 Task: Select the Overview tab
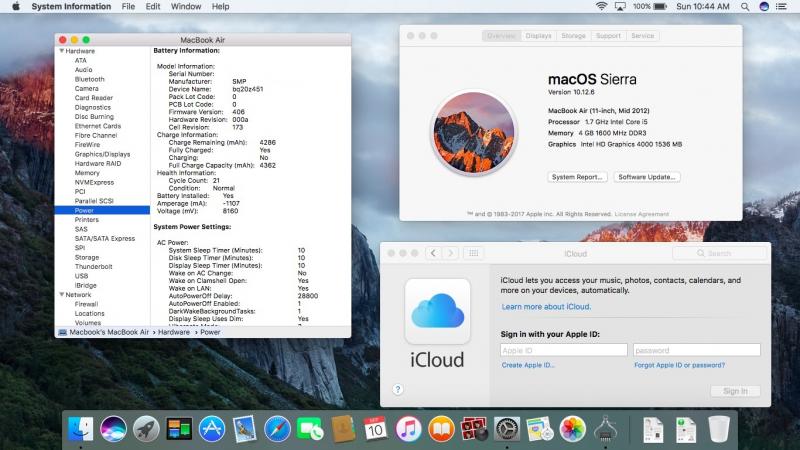501,36
